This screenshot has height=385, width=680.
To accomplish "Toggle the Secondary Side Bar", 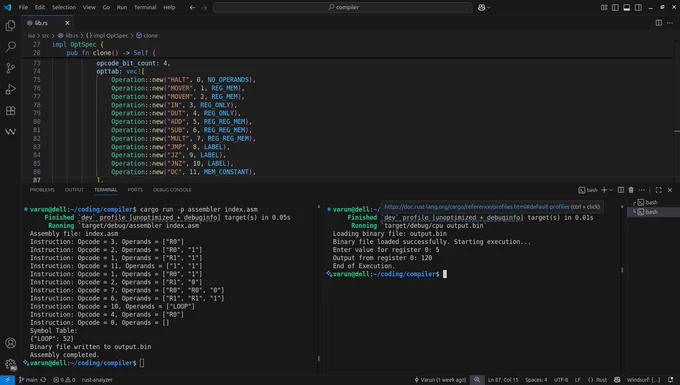I will (638, 7).
